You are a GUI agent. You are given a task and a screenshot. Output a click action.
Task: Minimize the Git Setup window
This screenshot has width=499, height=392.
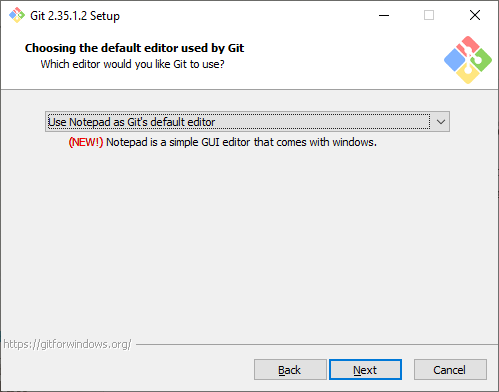point(384,15)
